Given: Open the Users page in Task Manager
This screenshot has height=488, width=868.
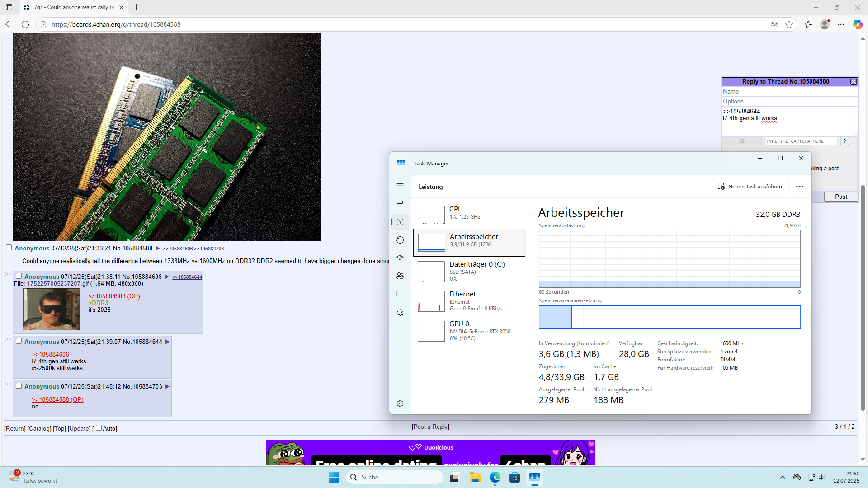Looking at the screenshot, I should (400, 276).
